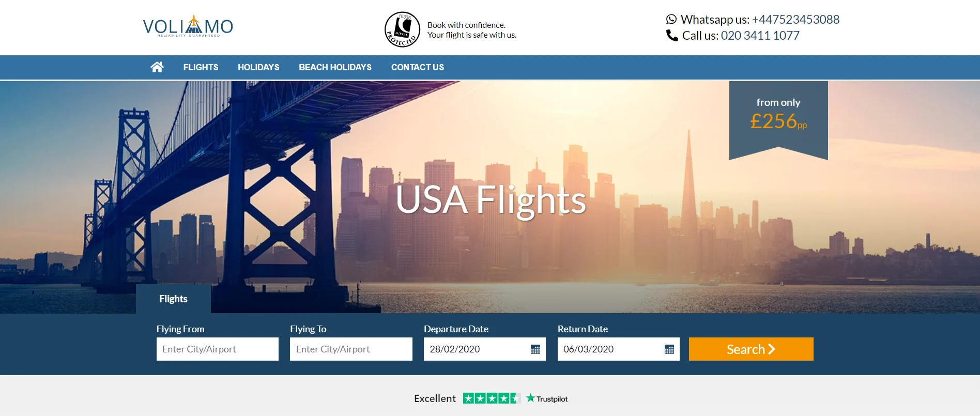Viewport: 980px width, 416px height.
Task: Click the phone number 020 3411 1077
Action: click(x=760, y=35)
